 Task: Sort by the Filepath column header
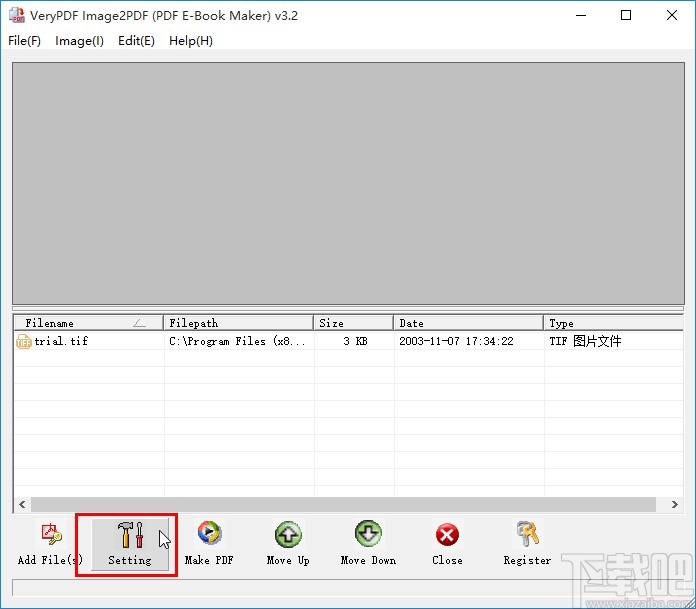(x=238, y=323)
